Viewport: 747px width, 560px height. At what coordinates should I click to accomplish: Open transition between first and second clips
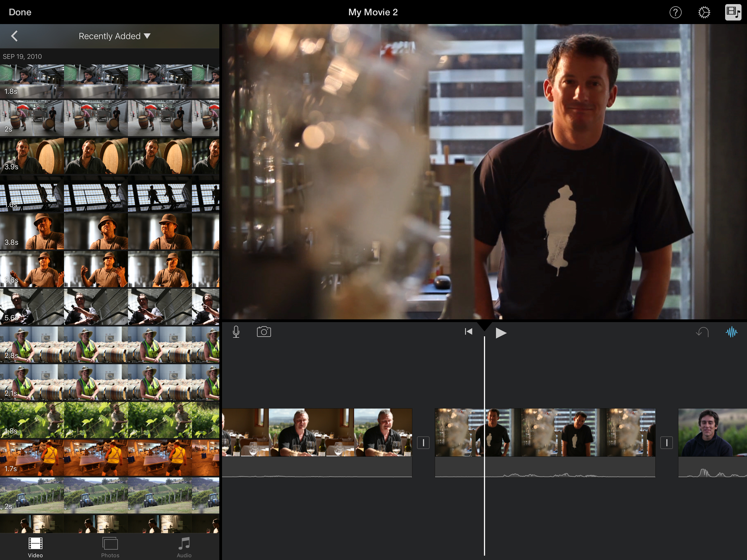pyautogui.click(x=423, y=442)
